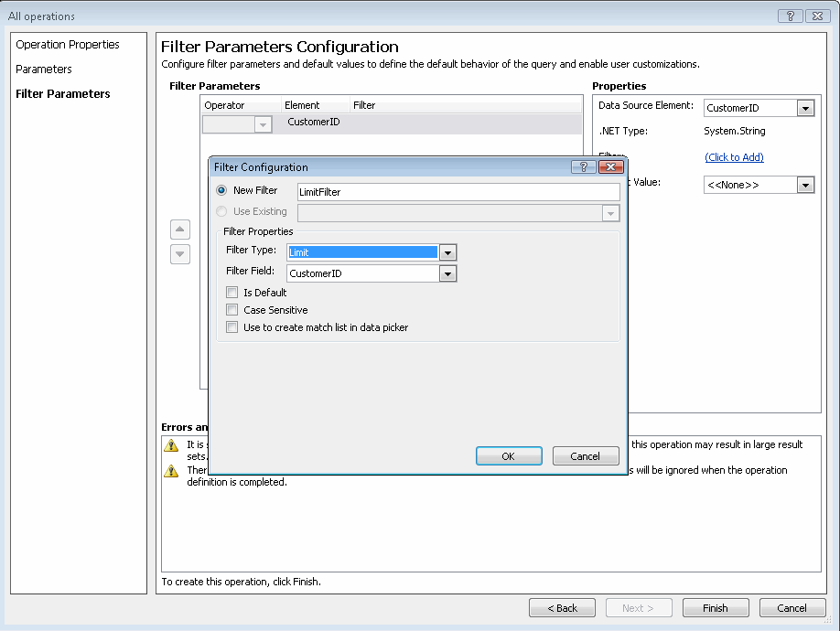840x631 pixels.
Task: Go to Operation Properties page
Action: (68, 45)
